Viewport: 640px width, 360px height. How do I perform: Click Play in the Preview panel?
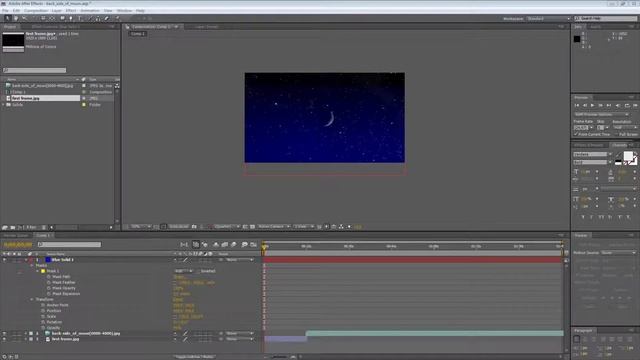point(592,106)
